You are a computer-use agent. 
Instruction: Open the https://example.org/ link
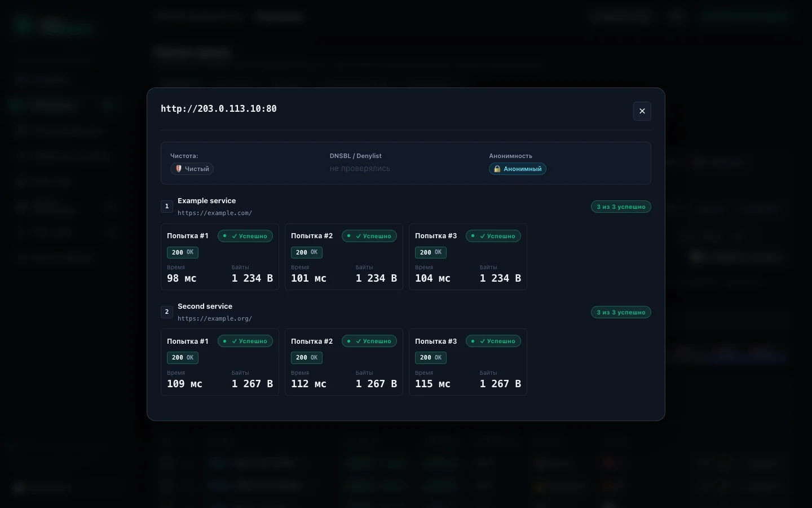pyautogui.click(x=215, y=319)
